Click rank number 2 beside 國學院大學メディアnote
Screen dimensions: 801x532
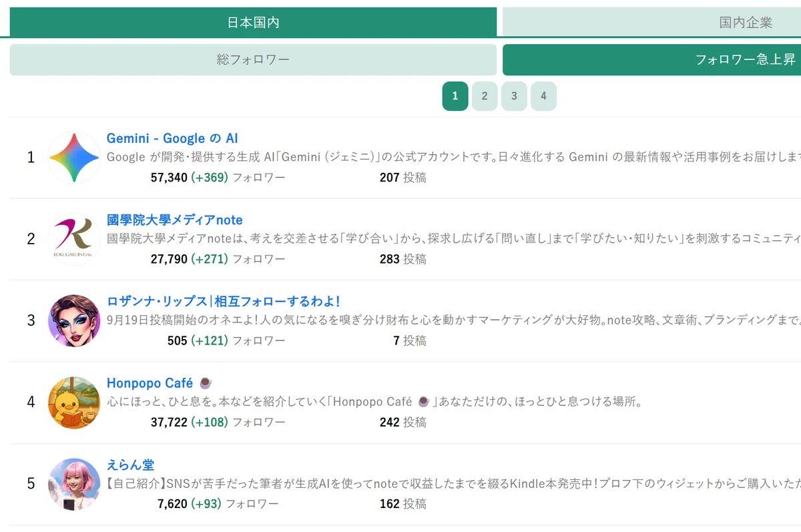(x=31, y=239)
